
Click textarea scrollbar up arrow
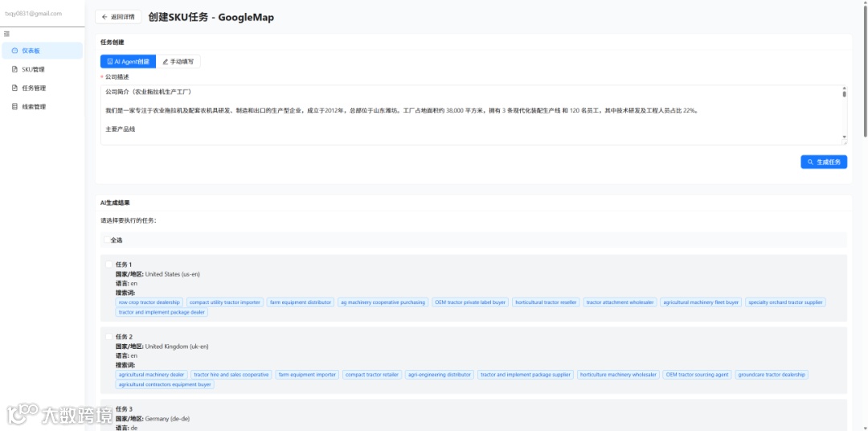coord(844,88)
